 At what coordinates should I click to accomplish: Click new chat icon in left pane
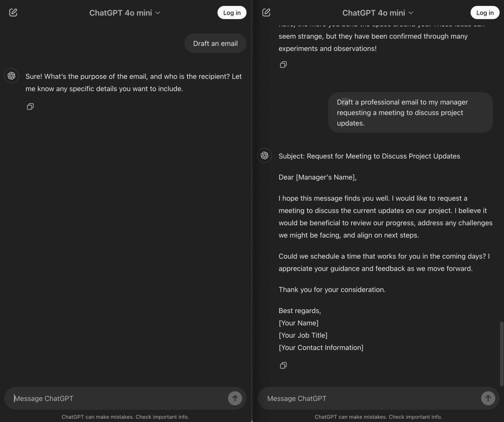[x=13, y=13]
